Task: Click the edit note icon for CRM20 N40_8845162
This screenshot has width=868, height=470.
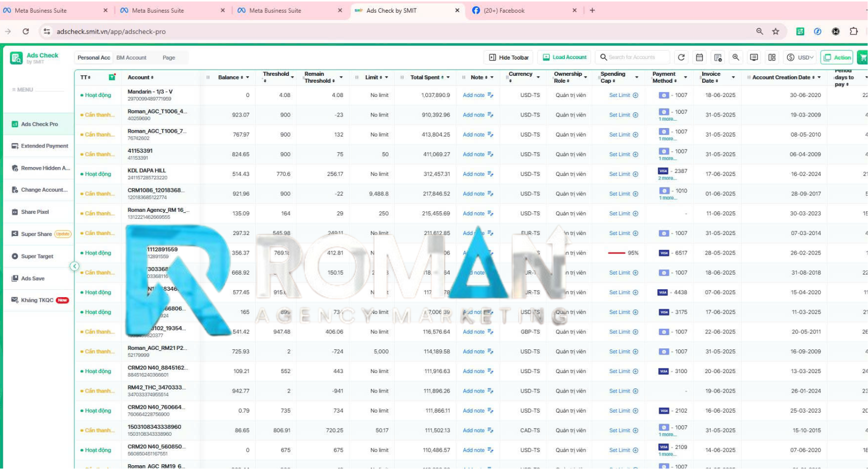Action: tap(491, 371)
